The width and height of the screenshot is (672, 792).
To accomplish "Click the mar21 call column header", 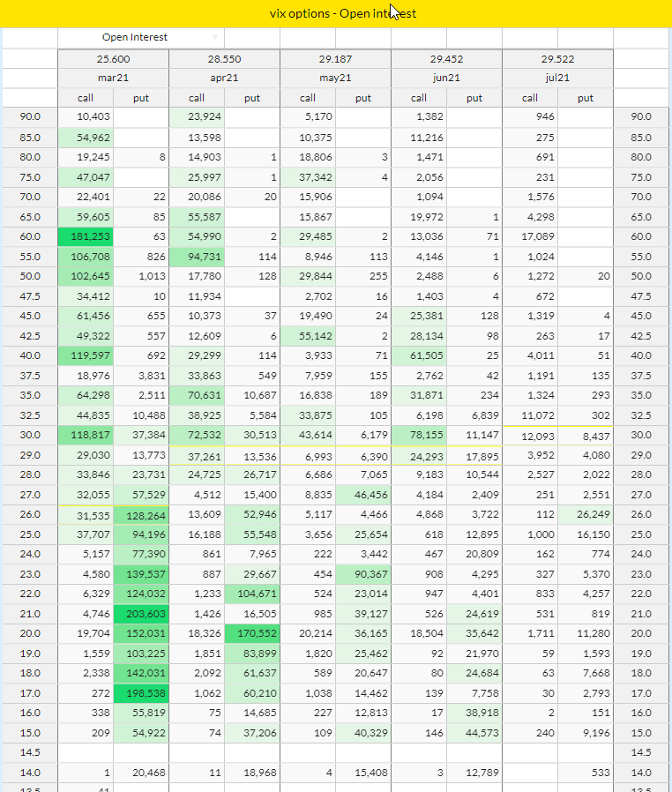I will (86, 98).
